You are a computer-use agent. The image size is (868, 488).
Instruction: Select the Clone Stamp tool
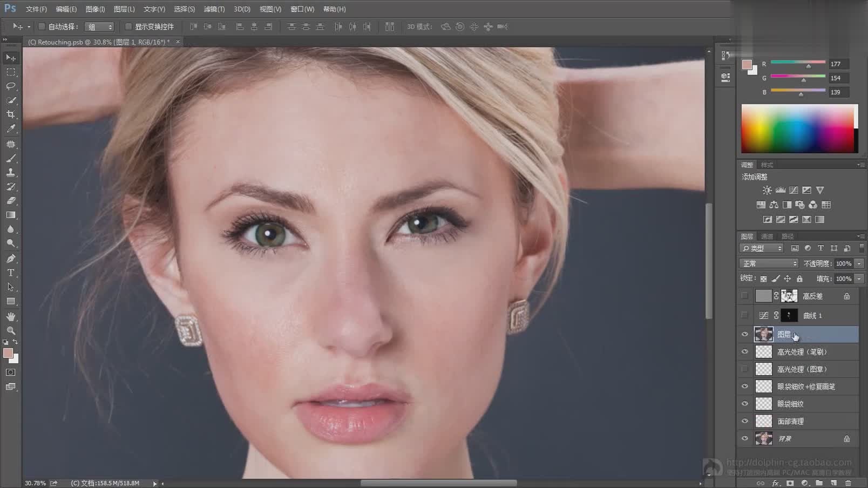[11, 172]
